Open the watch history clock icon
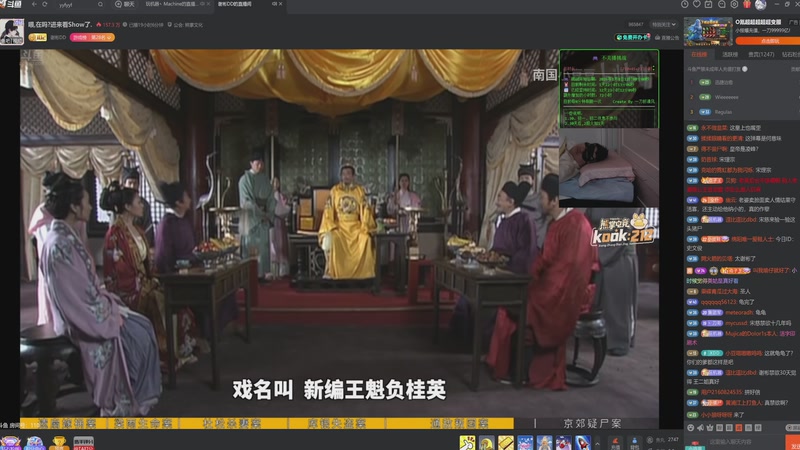The image size is (800, 450). [x=684, y=4]
